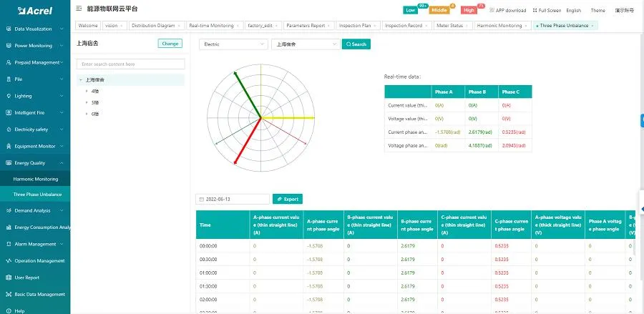Click the tree search content input field
This screenshot has height=314, width=644.
130,64
